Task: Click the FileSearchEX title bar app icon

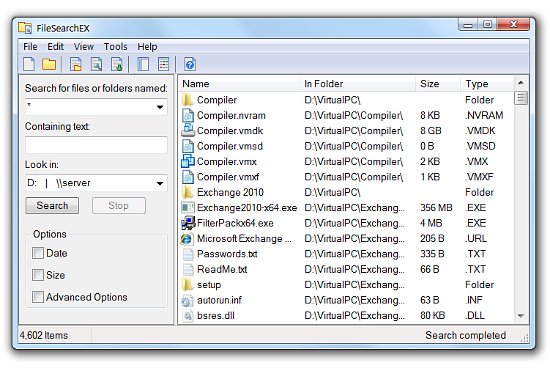Action: [x=25, y=28]
